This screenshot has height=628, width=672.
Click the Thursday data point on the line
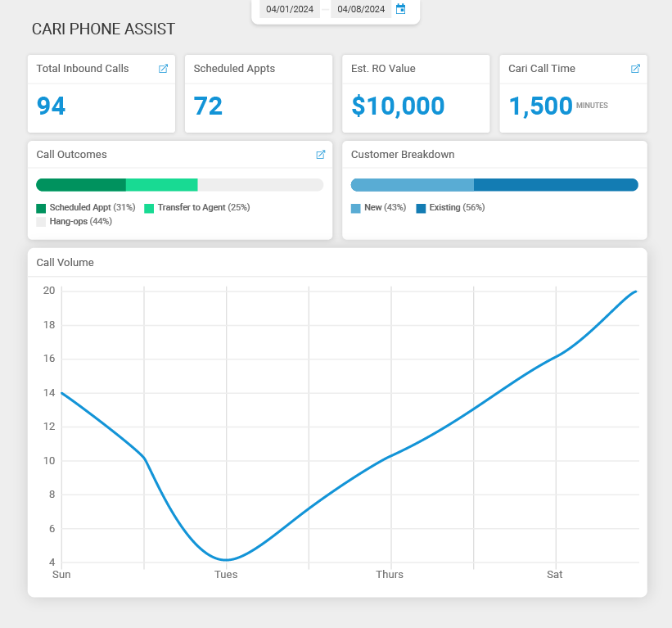tap(391, 456)
